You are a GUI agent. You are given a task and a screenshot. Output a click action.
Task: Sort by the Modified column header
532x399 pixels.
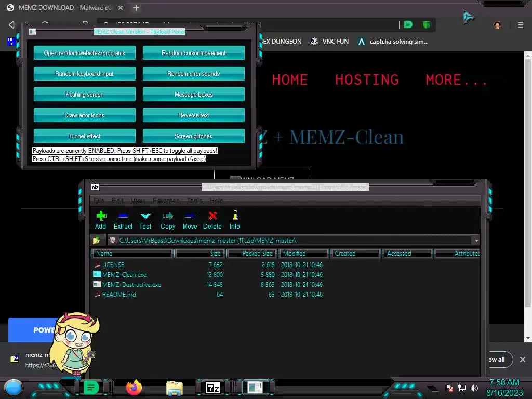[x=304, y=254]
